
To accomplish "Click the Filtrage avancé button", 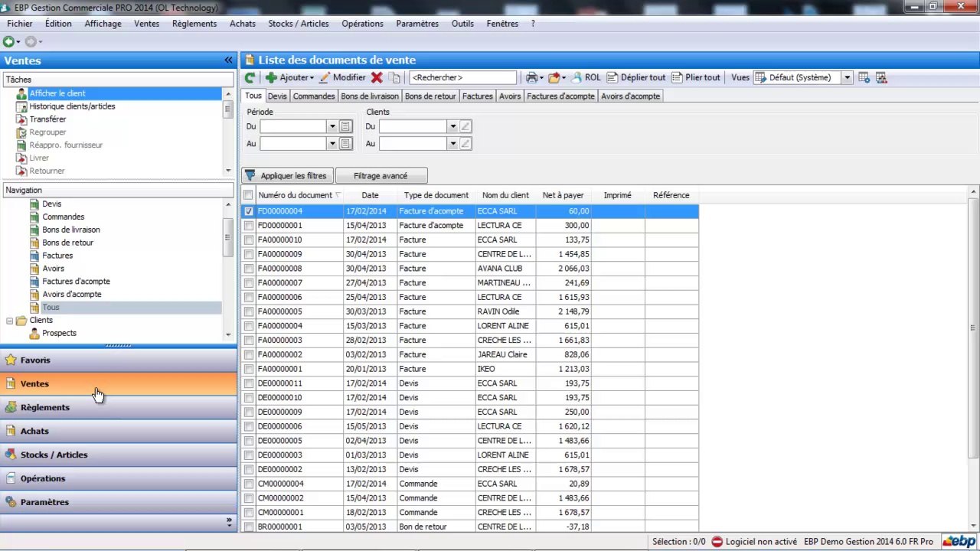I will point(381,176).
